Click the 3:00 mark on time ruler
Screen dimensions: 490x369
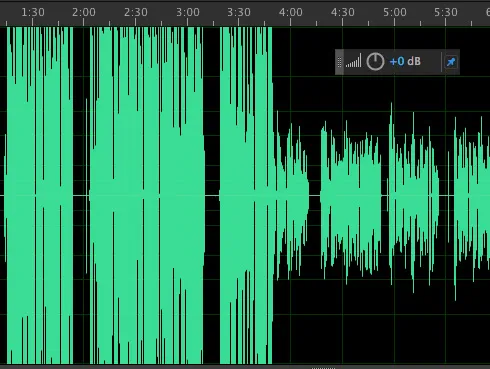coord(188,13)
